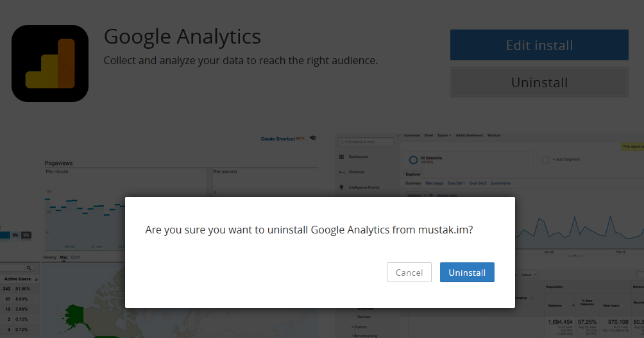Select the All Sessions circle icon
The height and width of the screenshot is (338, 644).
pyautogui.click(x=413, y=159)
